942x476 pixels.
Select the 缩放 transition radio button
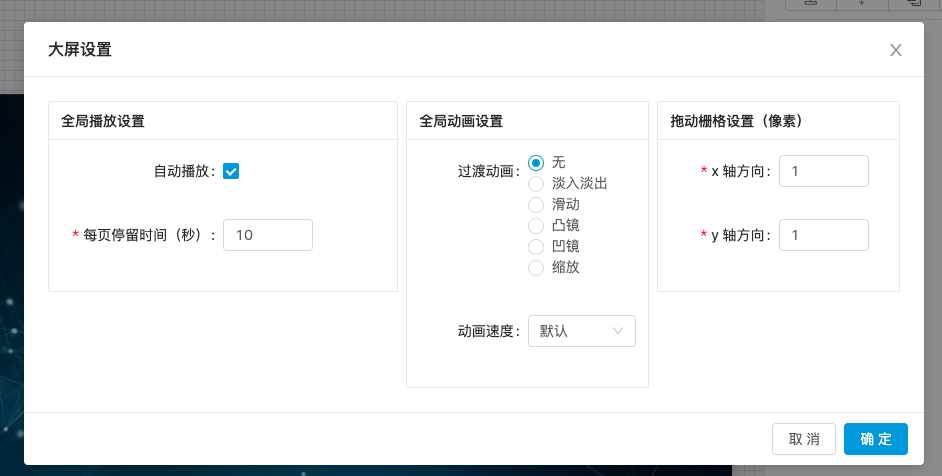click(536, 268)
